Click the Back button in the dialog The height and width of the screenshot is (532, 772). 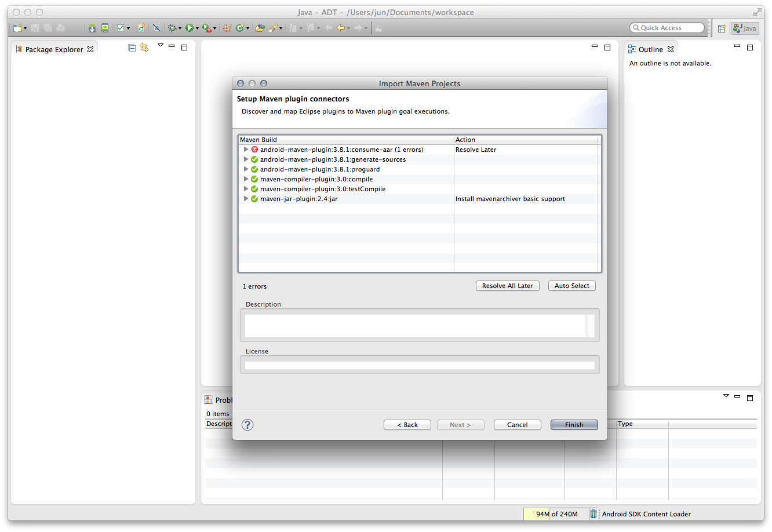click(x=407, y=425)
